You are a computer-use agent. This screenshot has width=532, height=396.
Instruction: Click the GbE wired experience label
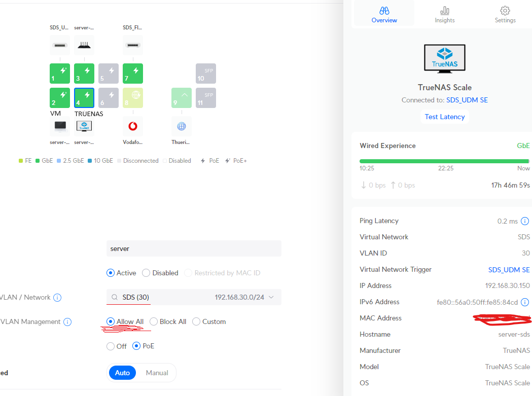[x=523, y=146]
